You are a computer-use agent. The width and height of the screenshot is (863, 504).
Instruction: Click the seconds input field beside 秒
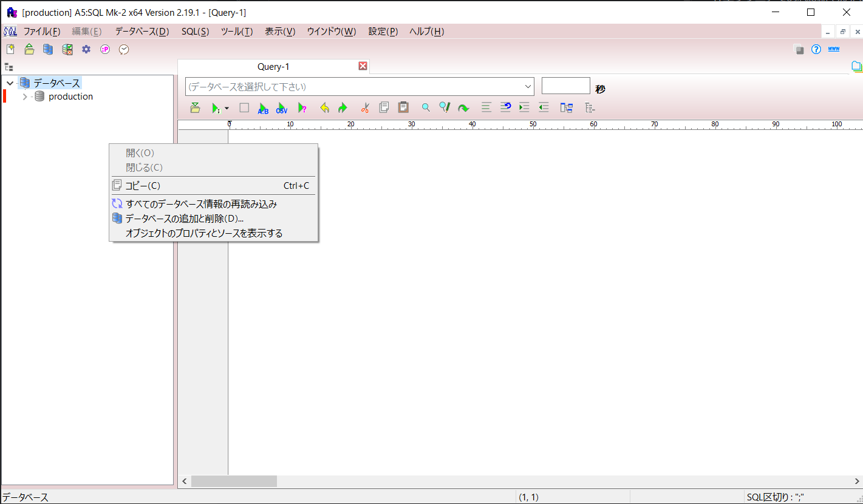[565, 86]
